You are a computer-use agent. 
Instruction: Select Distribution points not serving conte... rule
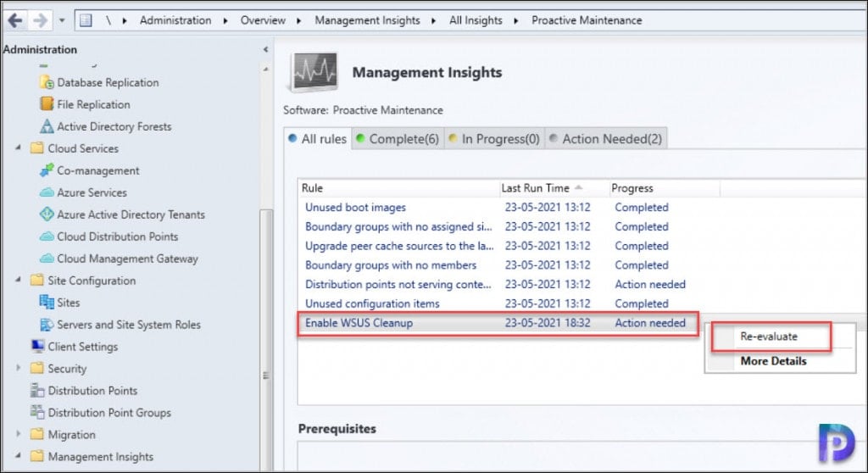pyautogui.click(x=398, y=285)
